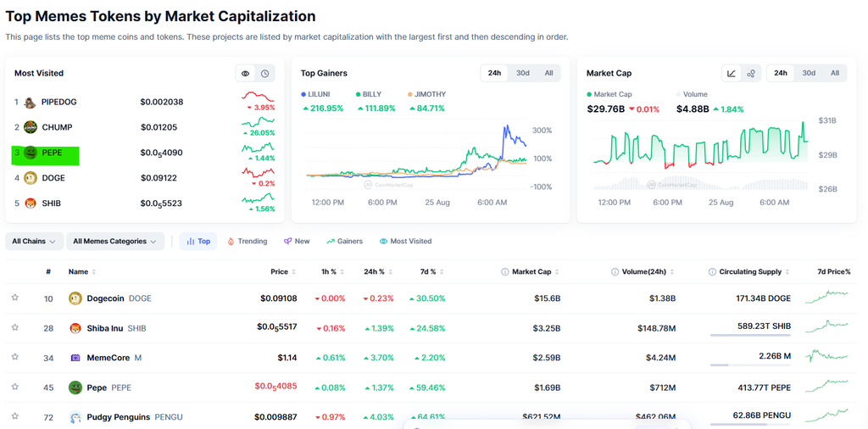This screenshot has height=429, width=868.
Task: Star Pudgy Penguins to add to watchlist
Action: pos(15,416)
